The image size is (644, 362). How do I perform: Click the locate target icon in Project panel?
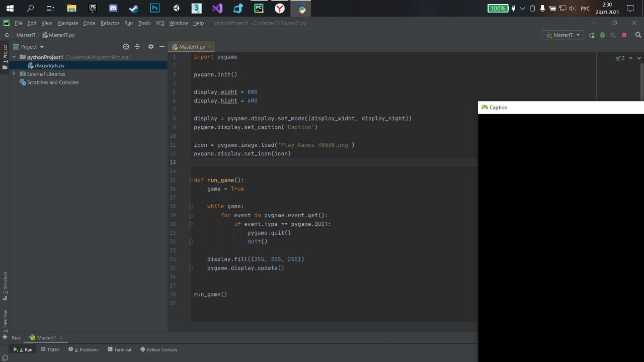126,47
